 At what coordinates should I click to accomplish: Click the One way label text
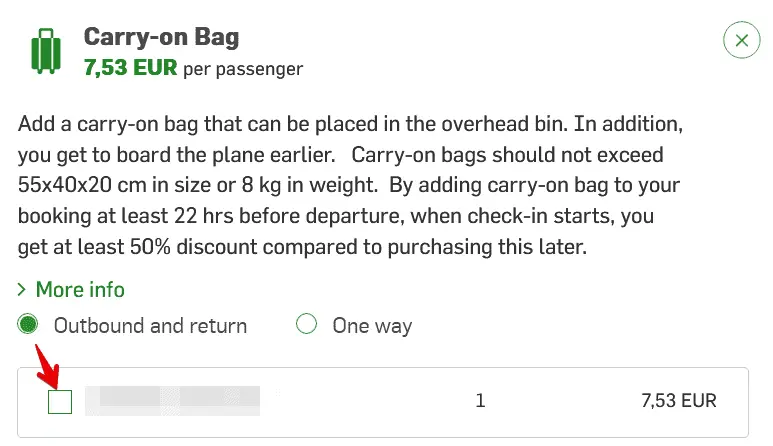pyautogui.click(x=372, y=326)
